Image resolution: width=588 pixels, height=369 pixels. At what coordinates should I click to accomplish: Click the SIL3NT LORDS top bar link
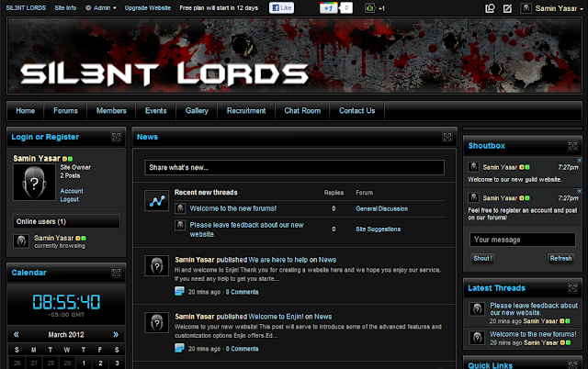tap(26, 8)
